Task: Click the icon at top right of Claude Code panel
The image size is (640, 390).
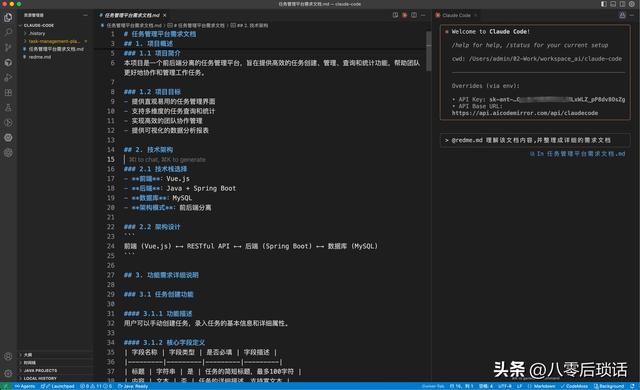Action: (x=622, y=15)
